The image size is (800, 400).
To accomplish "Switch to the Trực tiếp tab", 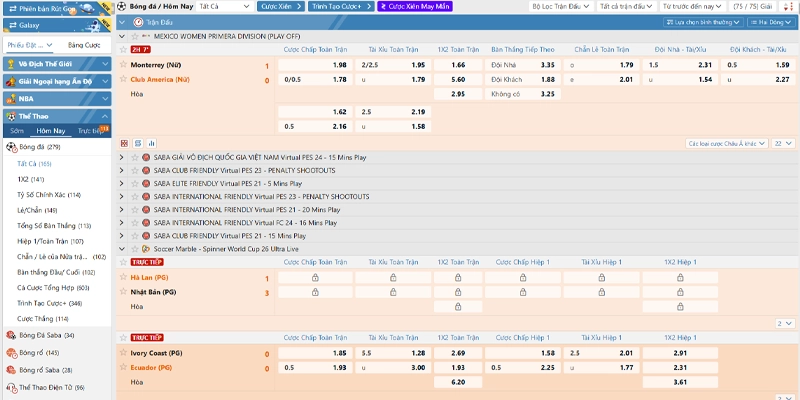I will (90, 131).
